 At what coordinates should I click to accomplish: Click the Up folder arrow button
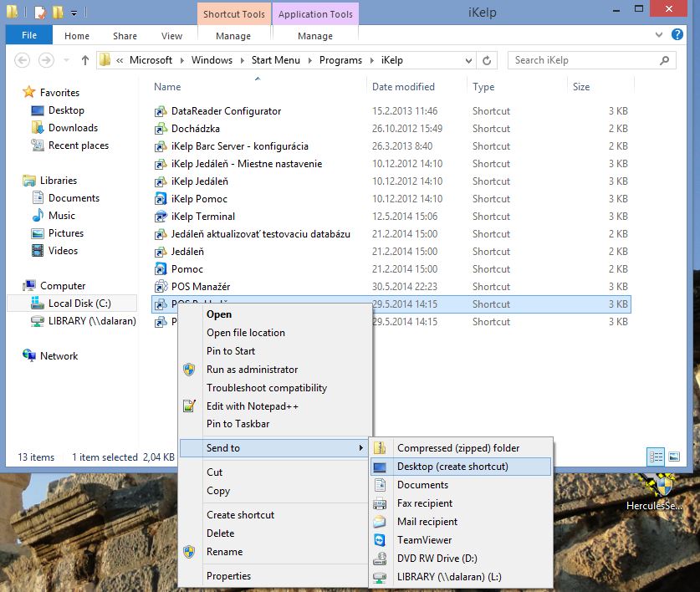click(x=85, y=60)
